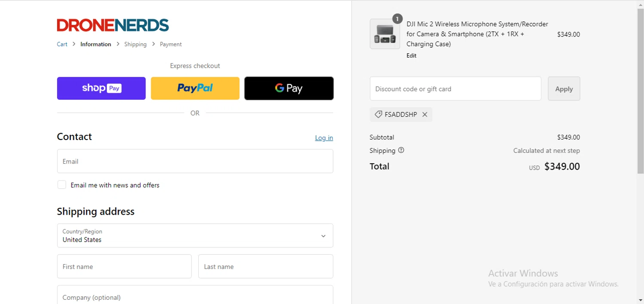Click the Edit link under product

411,56
